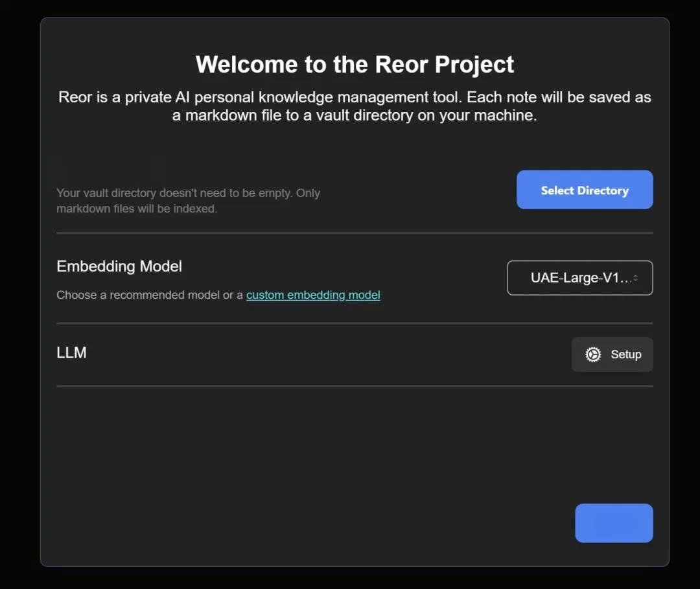Screen dimensions: 700x589
Task: Click the Select Directory button
Action: (x=585, y=190)
